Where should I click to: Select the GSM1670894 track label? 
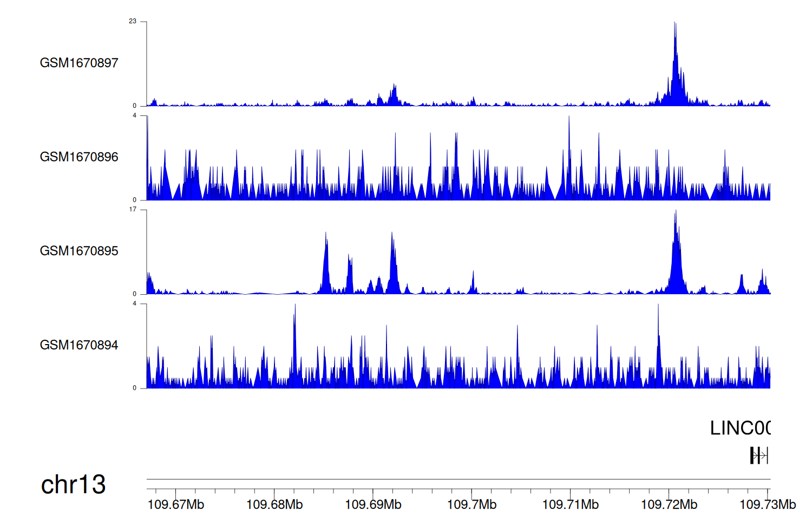pyautogui.click(x=79, y=345)
